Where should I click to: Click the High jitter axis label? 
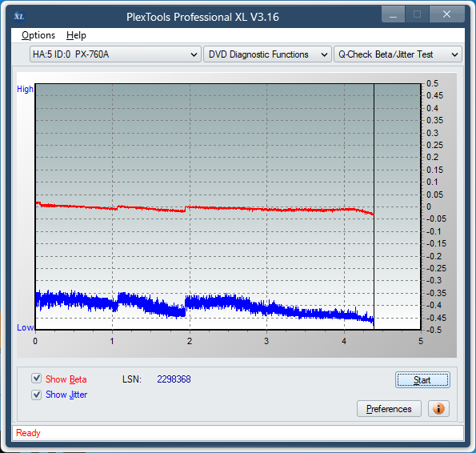coord(25,89)
